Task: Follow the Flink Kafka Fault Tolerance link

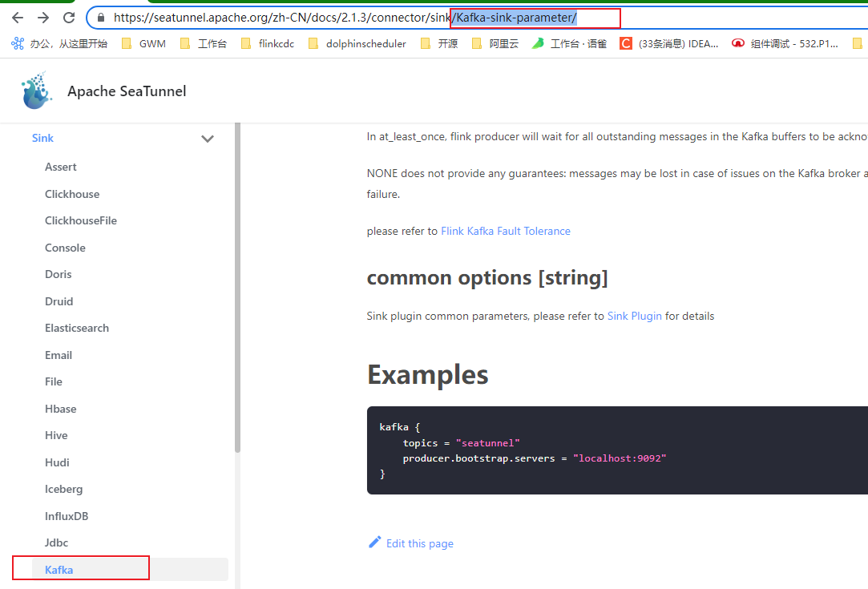Action: [506, 232]
